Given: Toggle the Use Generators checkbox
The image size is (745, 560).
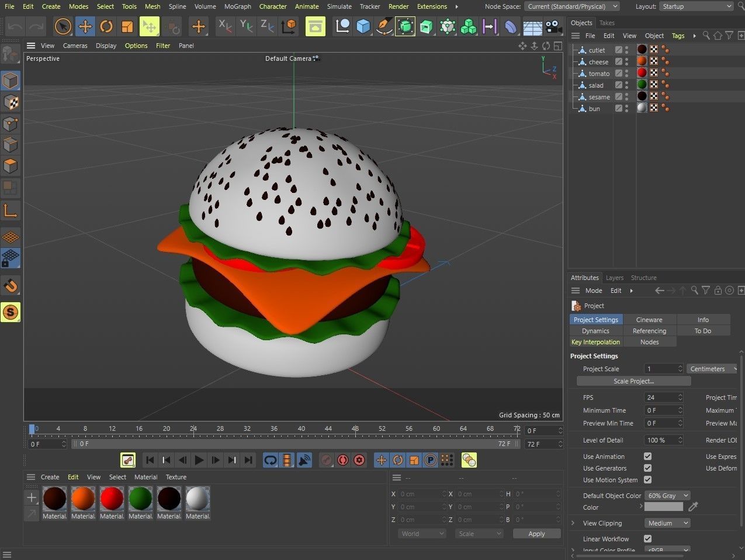Looking at the screenshot, I should pos(647,468).
